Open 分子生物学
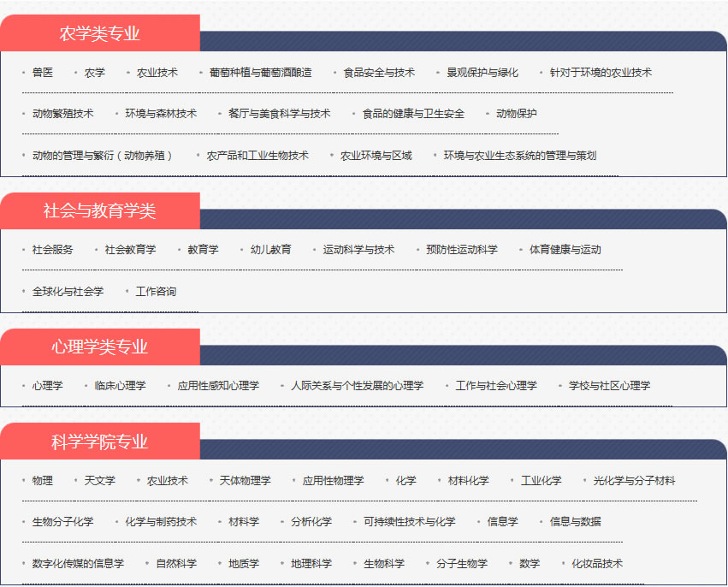 462,564
